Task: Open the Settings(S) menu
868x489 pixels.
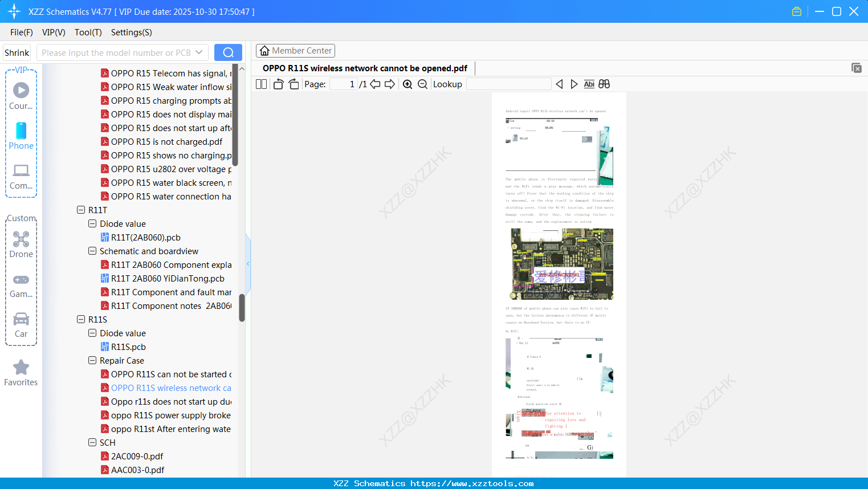Action: pyautogui.click(x=132, y=32)
